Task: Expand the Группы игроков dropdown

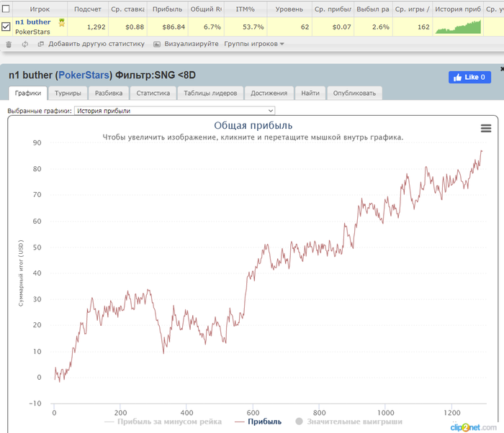Action: [x=254, y=44]
